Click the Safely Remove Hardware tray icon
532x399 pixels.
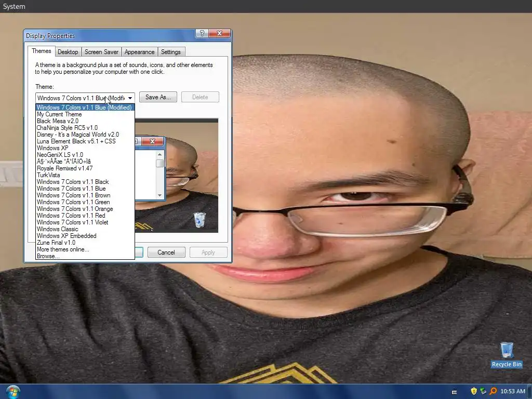pyautogui.click(x=483, y=391)
